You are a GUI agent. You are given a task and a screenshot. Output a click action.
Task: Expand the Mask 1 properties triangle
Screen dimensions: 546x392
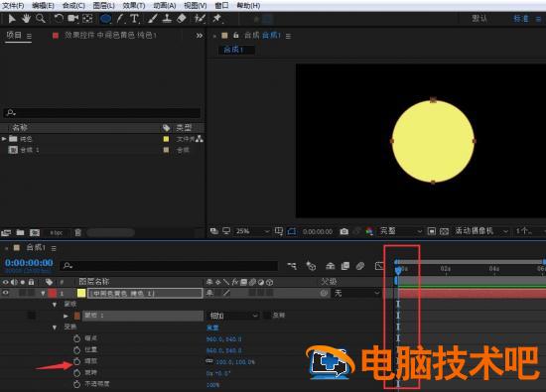66,316
